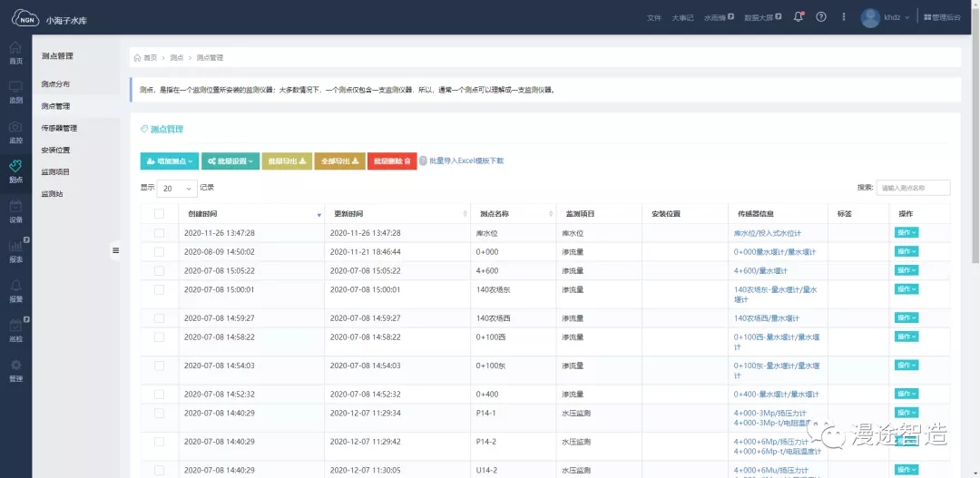
Task: Click the 批量导入Excel模版下载 link
Action: pos(465,161)
